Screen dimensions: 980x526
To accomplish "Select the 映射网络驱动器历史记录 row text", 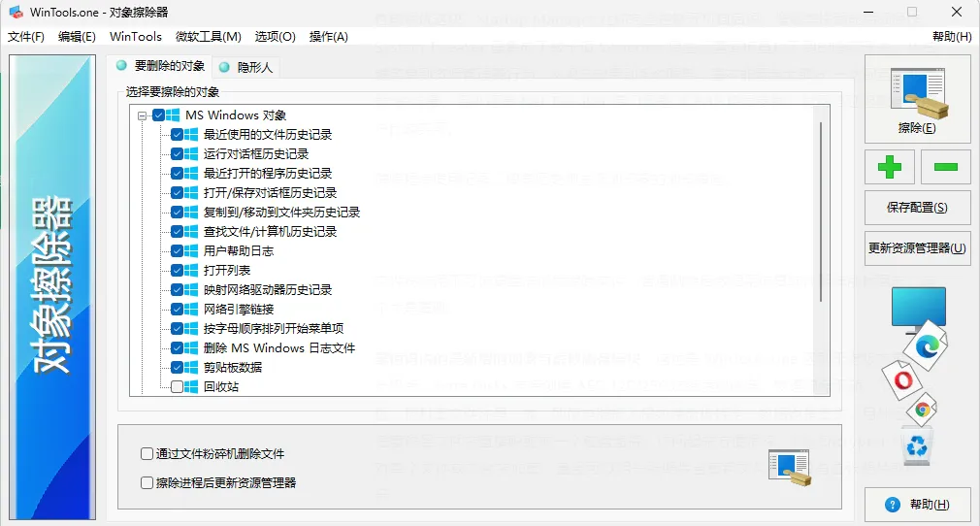I will tap(268, 289).
